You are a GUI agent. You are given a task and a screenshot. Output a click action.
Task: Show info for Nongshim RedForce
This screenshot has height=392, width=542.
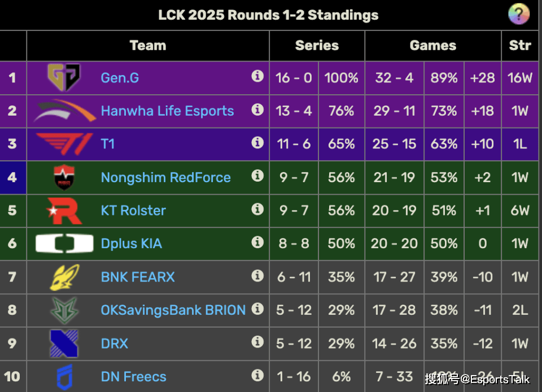[257, 176]
